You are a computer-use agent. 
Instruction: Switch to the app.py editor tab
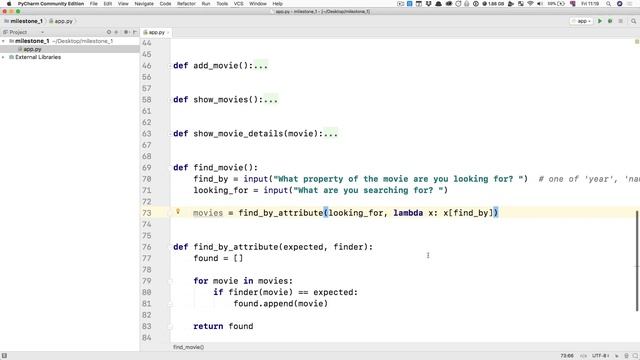156,32
